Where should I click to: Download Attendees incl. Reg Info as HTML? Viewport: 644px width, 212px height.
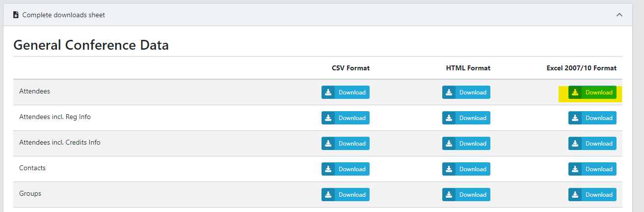pos(466,118)
